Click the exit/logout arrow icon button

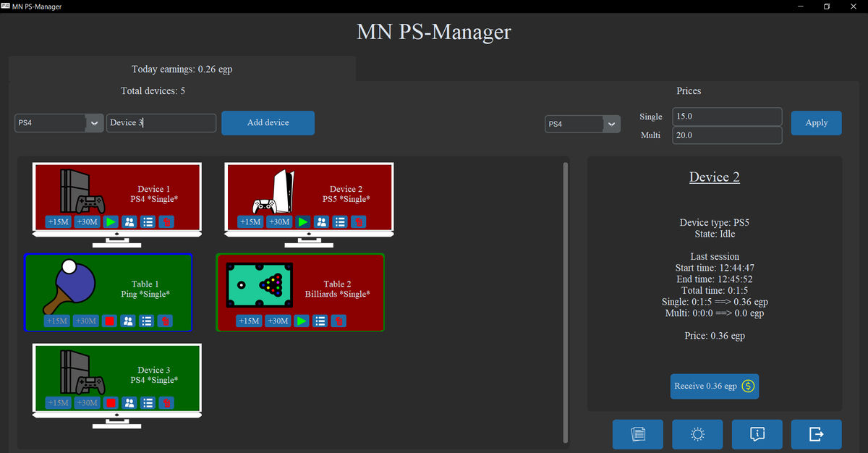pyautogui.click(x=817, y=434)
